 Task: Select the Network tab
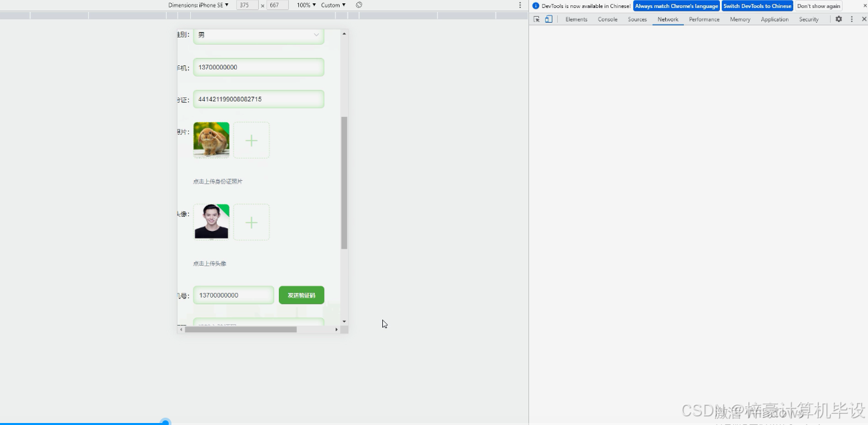(x=668, y=19)
